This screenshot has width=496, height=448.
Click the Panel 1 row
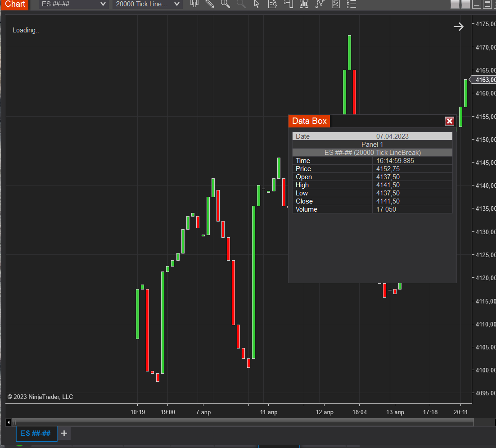point(372,145)
